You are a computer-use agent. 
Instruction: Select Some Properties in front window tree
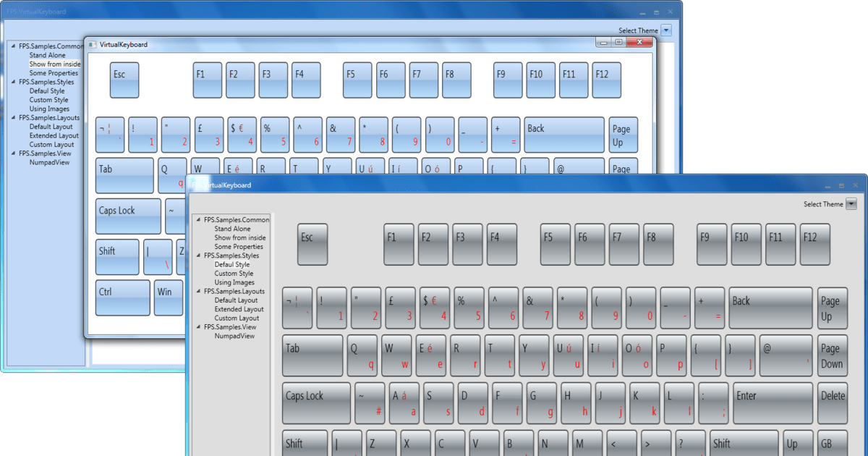(239, 246)
